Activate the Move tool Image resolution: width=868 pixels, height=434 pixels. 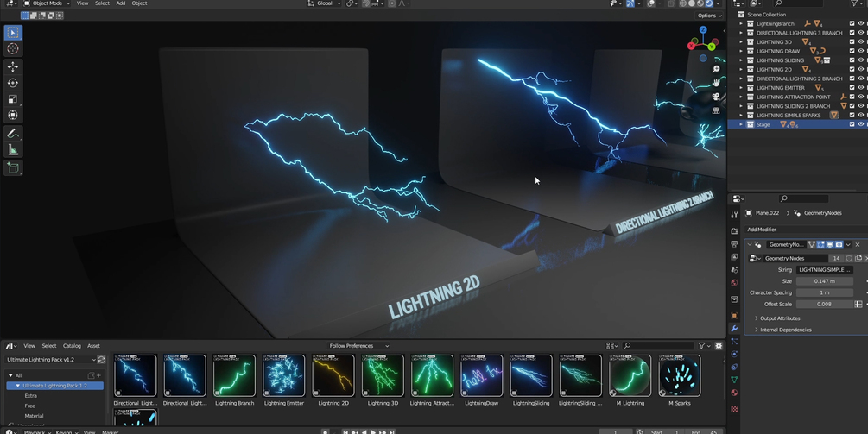(13, 67)
